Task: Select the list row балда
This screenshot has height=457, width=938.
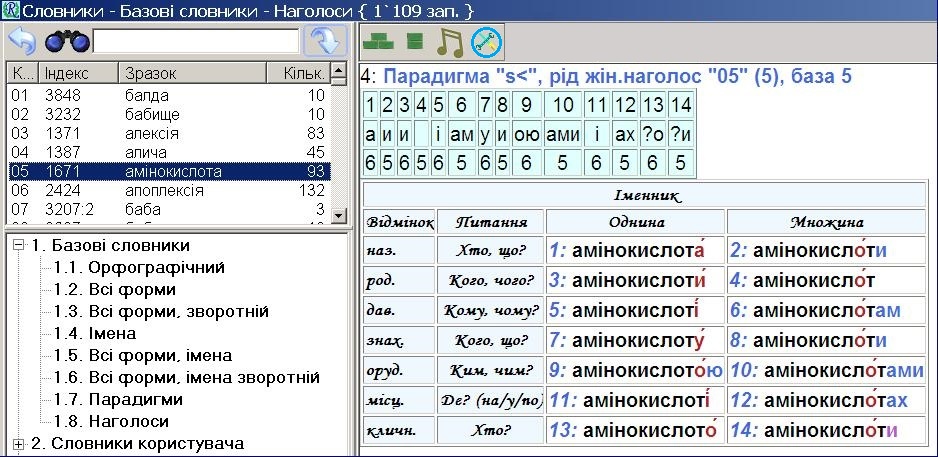Action: pos(169,95)
